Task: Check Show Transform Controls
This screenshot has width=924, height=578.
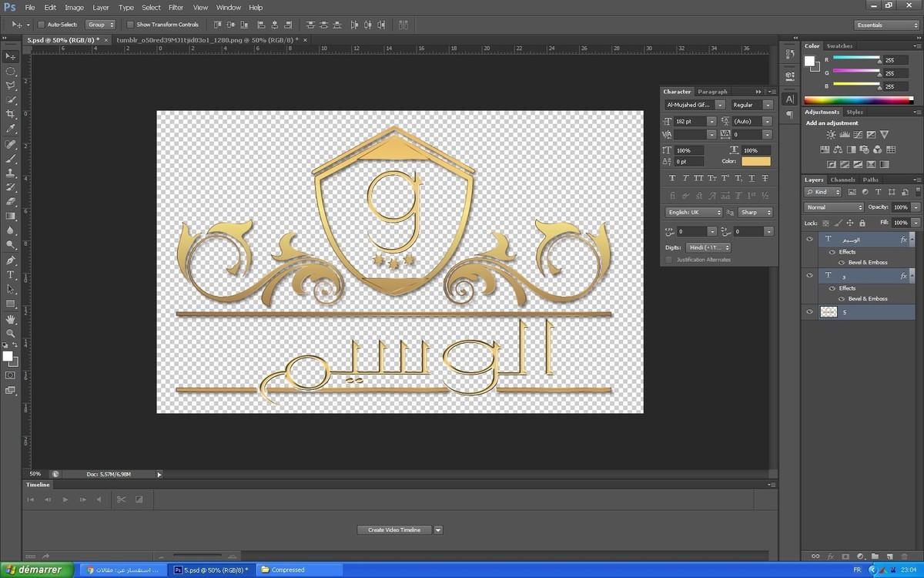Action: [130, 25]
